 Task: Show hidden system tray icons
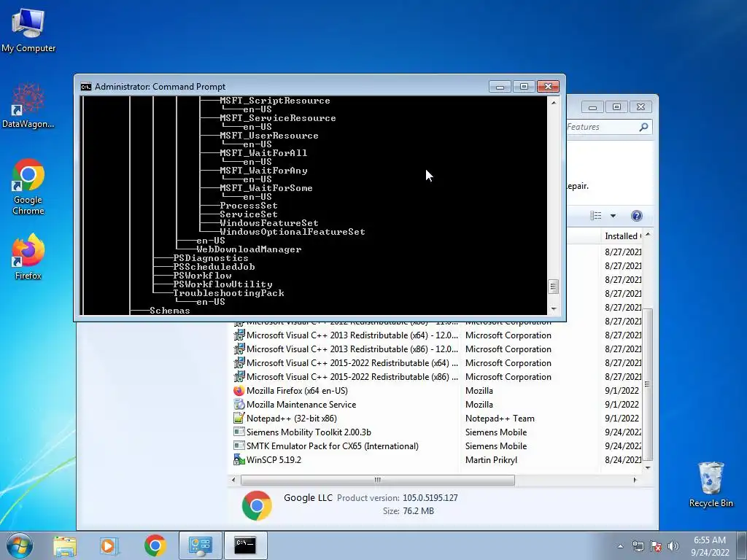click(x=620, y=546)
